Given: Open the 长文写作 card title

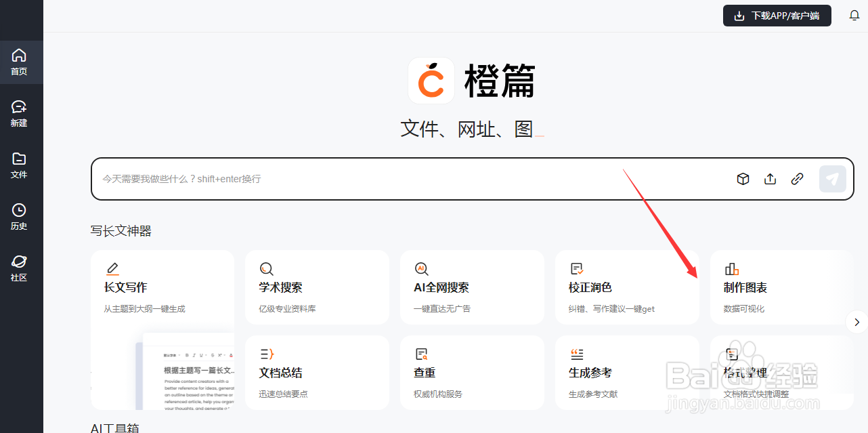Looking at the screenshot, I should coord(125,287).
